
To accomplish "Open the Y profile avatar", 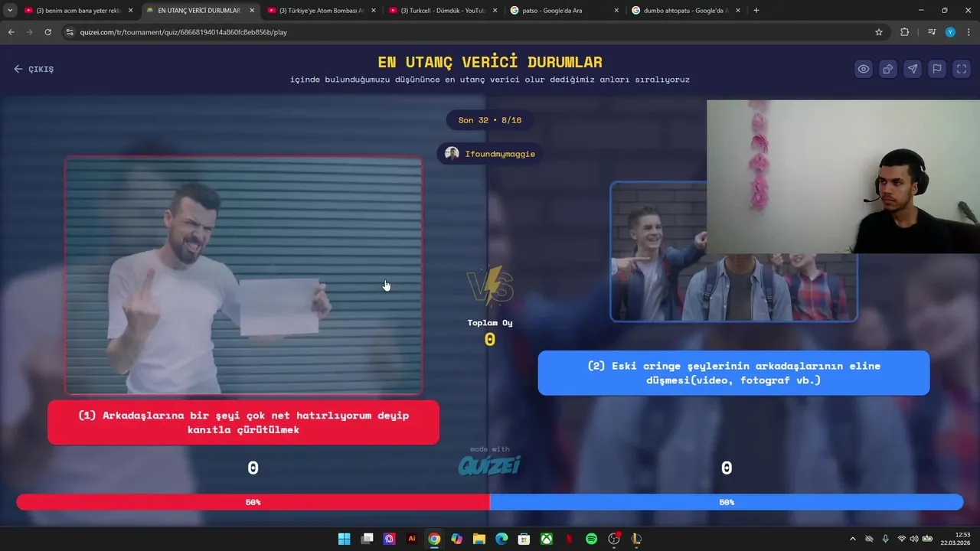I will click(x=950, y=32).
